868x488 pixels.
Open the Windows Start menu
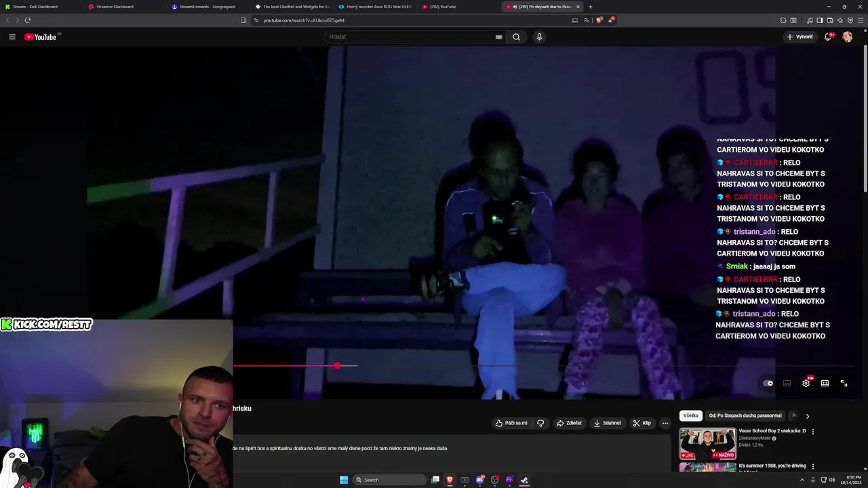pyautogui.click(x=344, y=480)
